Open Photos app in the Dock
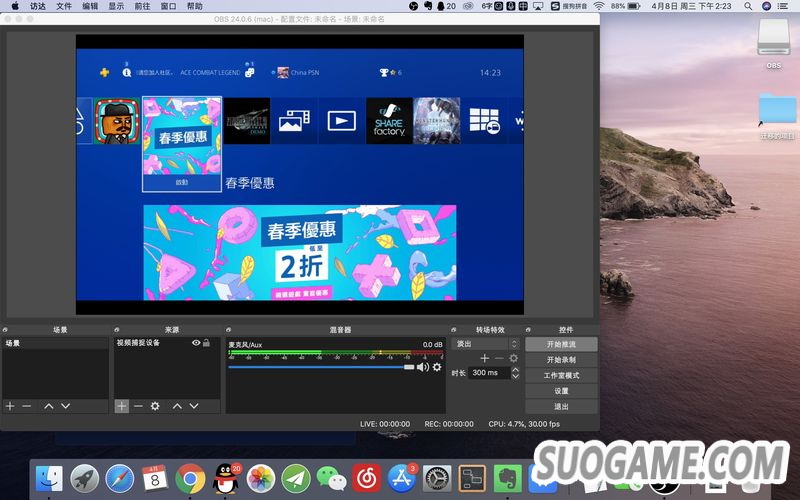The width and height of the screenshot is (800, 500). [x=261, y=479]
